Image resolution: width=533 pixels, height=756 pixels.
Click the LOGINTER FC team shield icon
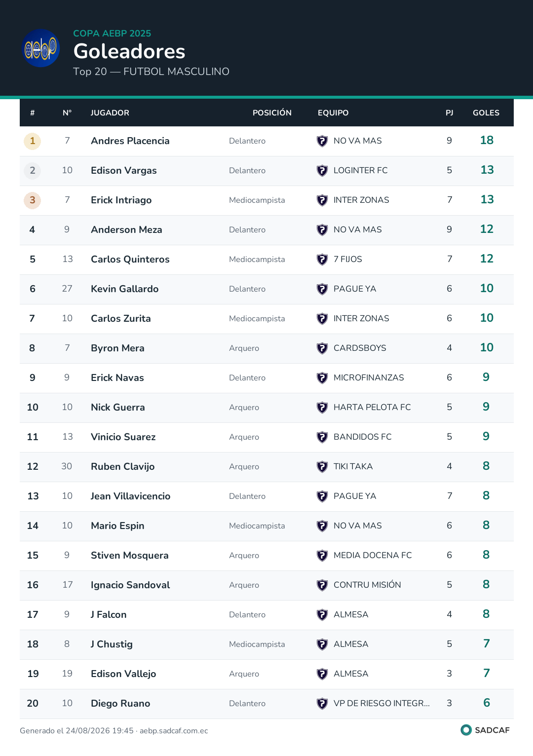322,171
